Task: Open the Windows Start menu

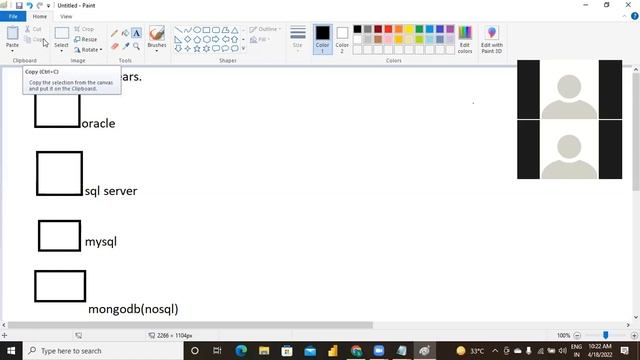Action: pos(11,351)
